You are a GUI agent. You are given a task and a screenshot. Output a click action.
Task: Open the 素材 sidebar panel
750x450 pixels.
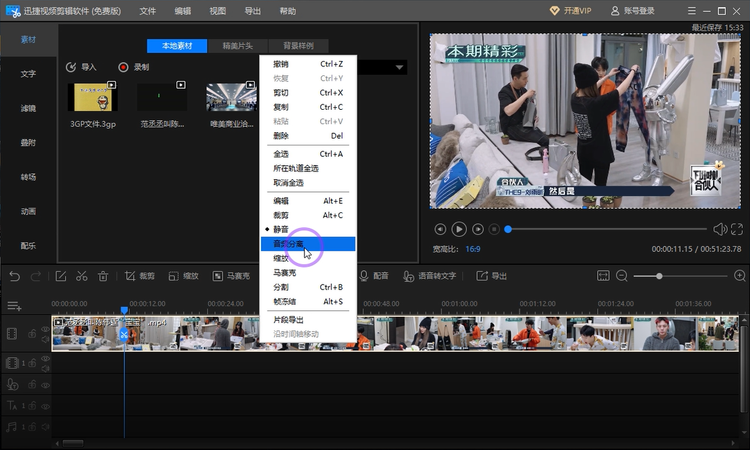coord(28,39)
